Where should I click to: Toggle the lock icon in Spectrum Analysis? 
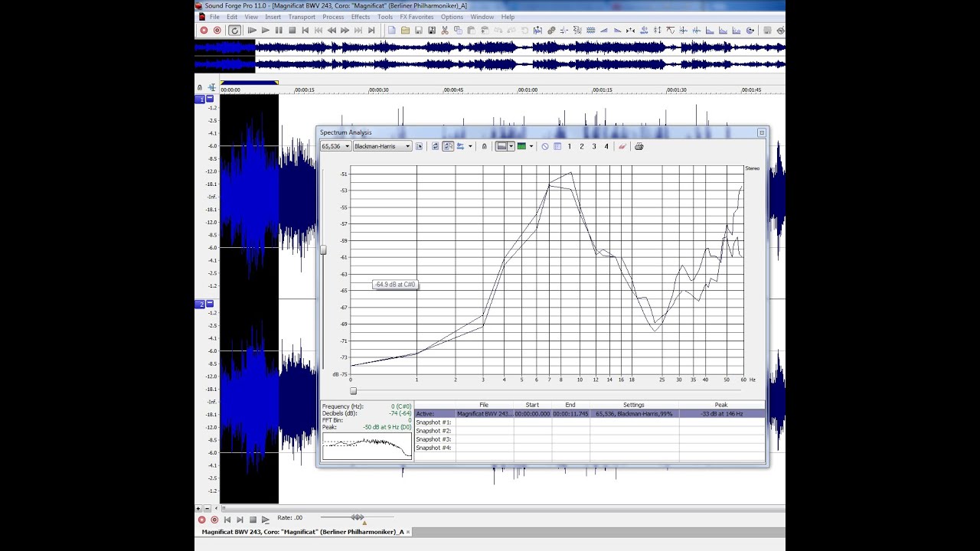point(484,146)
